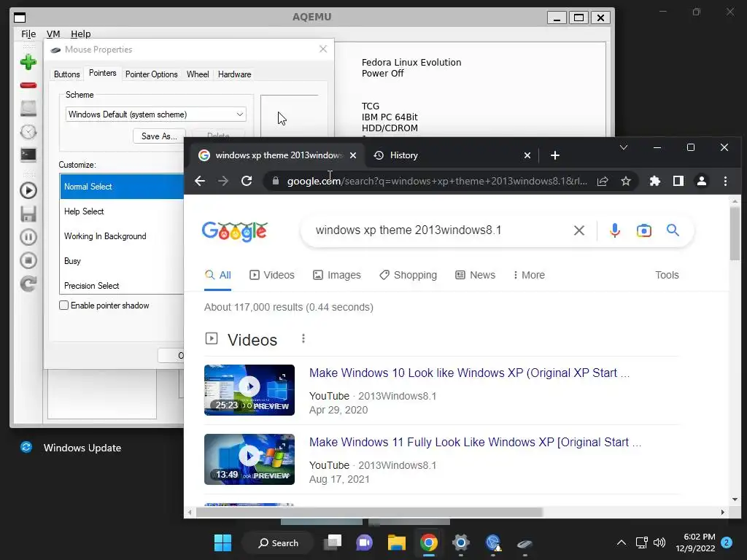Switch to the Hardware tab

234,74
